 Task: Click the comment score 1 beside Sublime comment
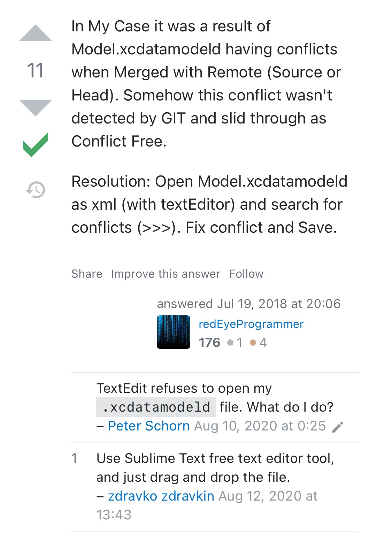click(x=74, y=458)
